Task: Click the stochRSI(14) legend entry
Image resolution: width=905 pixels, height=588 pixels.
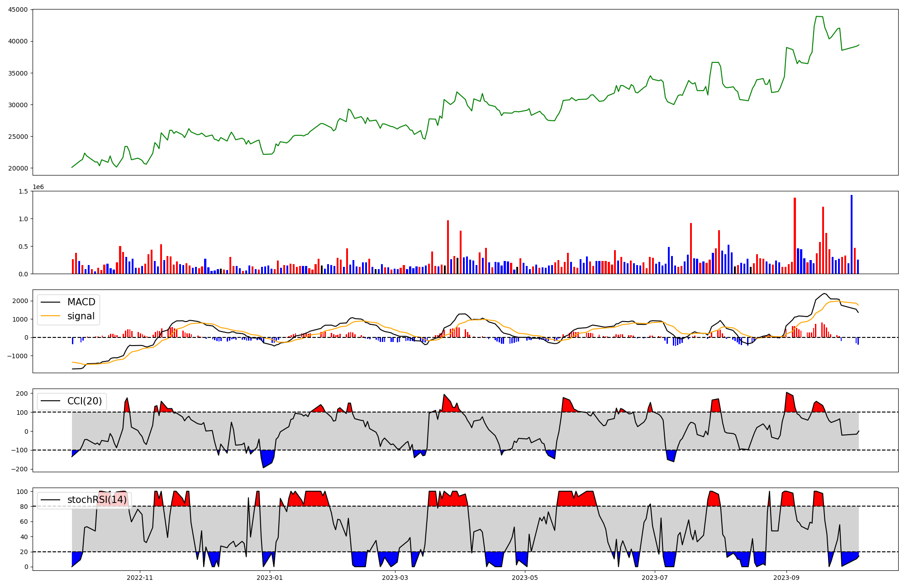Action: [x=97, y=500]
